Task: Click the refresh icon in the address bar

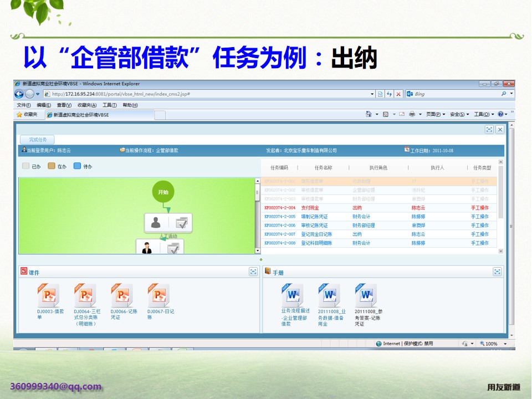Action: pyautogui.click(x=389, y=94)
